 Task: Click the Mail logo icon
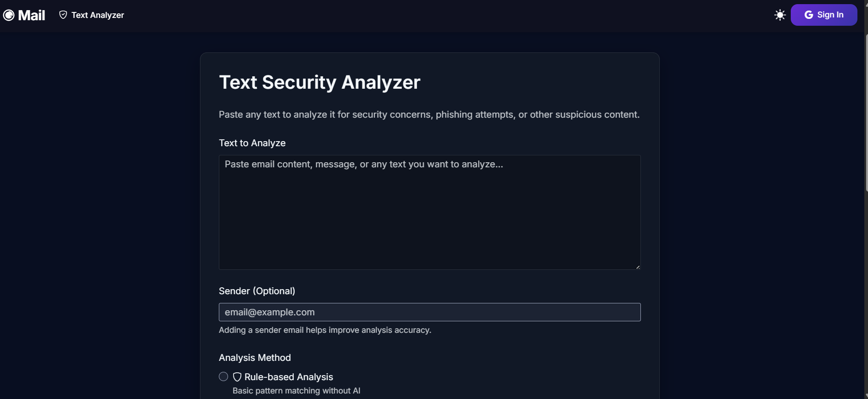pyautogui.click(x=9, y=16)
